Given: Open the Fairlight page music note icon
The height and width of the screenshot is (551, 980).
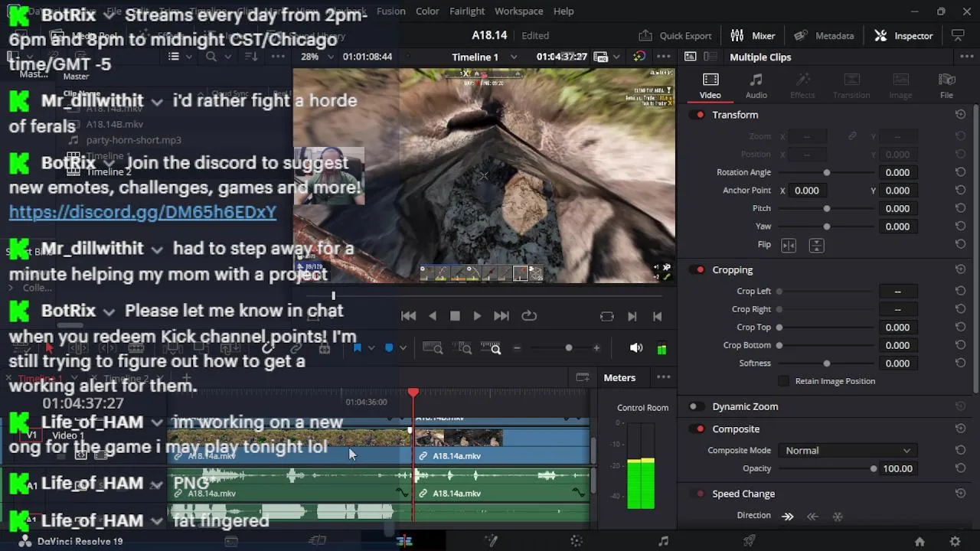Looking at the screenshot, I should (x=663, y=541).
